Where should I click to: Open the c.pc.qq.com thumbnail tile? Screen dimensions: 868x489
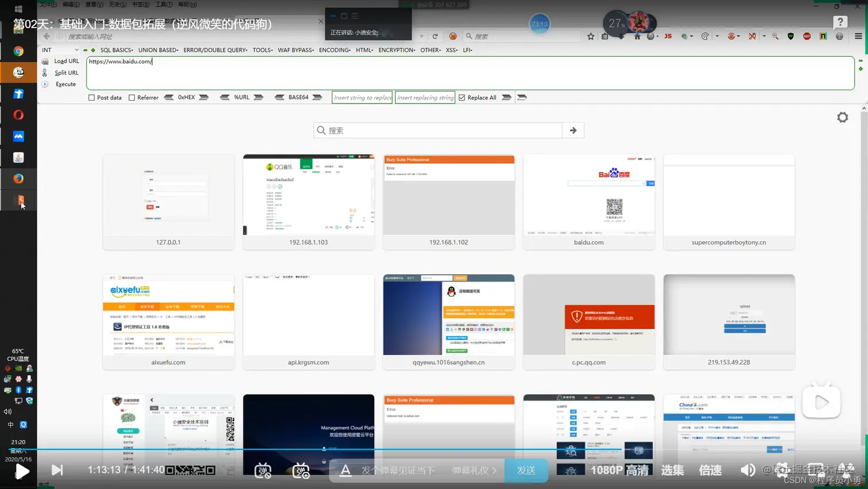pos(589,322)
